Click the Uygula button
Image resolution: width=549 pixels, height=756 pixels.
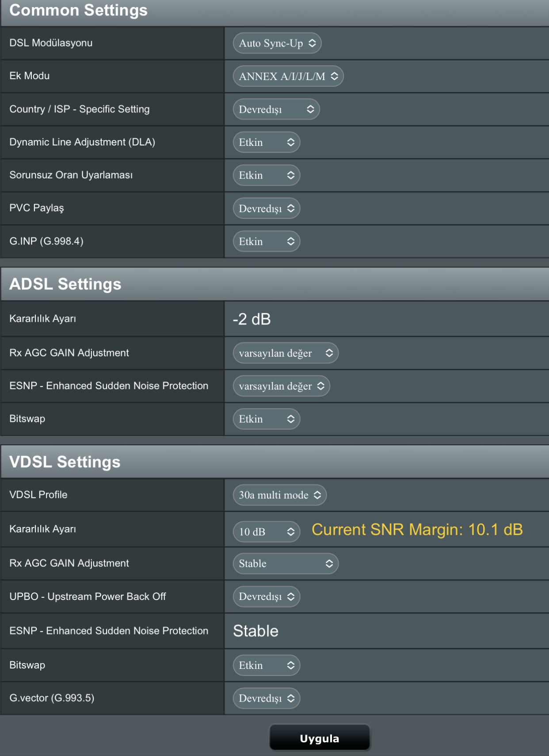[319, 738]
